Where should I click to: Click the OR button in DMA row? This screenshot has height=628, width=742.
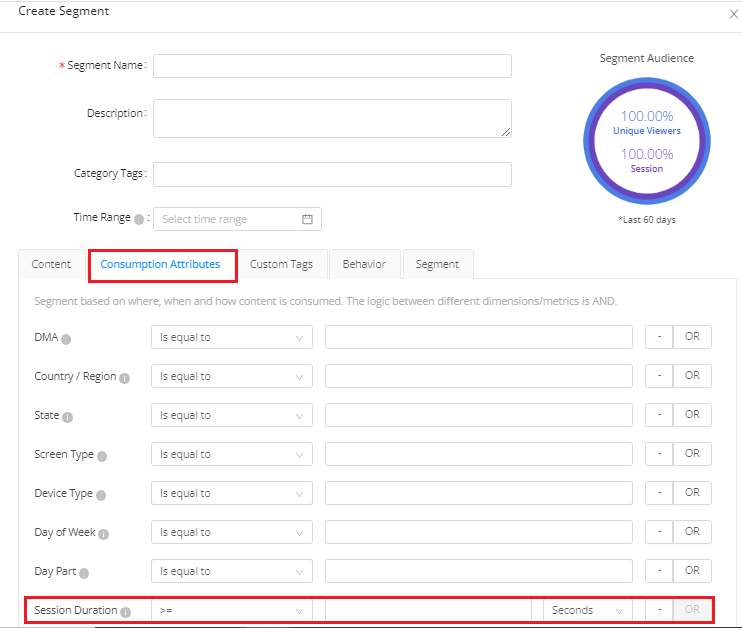pyautogui.click(x=692, y=336)
